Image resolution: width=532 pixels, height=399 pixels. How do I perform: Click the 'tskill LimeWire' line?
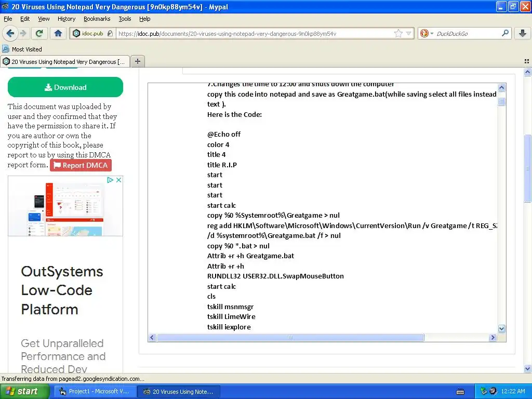point(231,316)
